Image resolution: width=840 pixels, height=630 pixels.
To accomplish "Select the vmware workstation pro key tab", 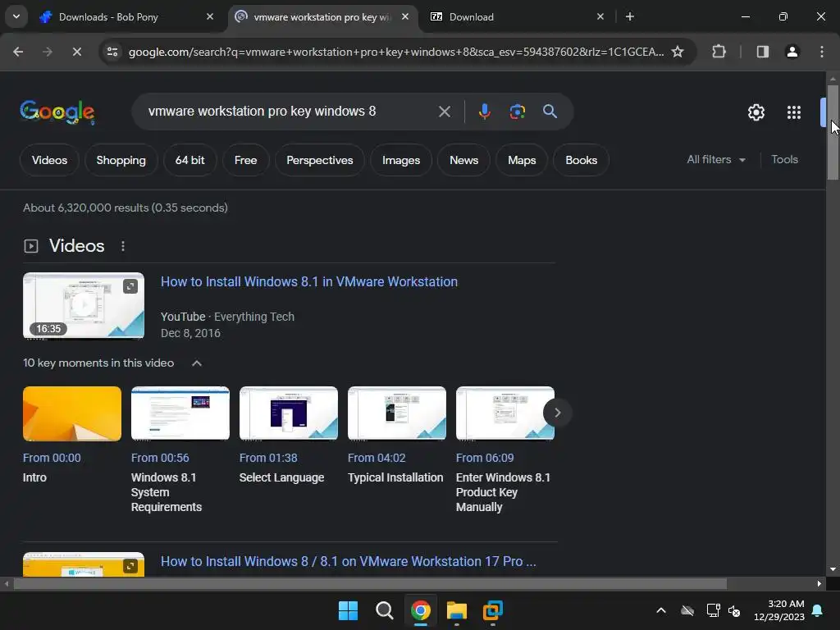I will (322, 17).
